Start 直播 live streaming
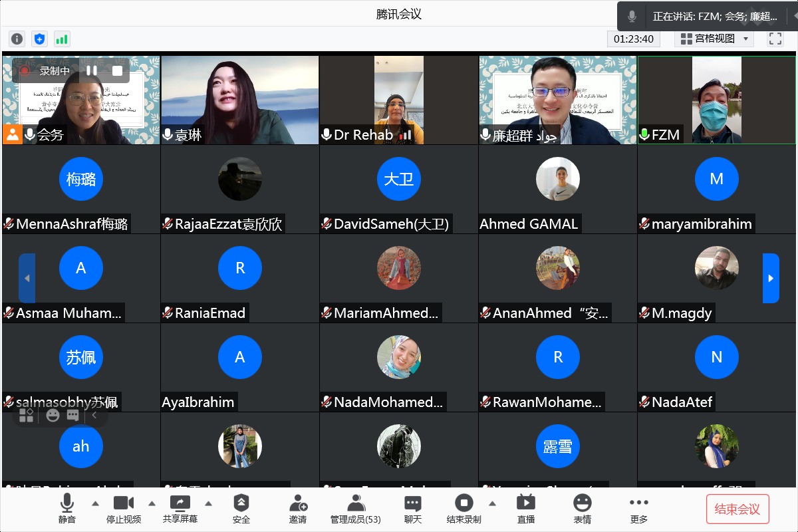Screen dimensions: 798x532 click(526, 509)
